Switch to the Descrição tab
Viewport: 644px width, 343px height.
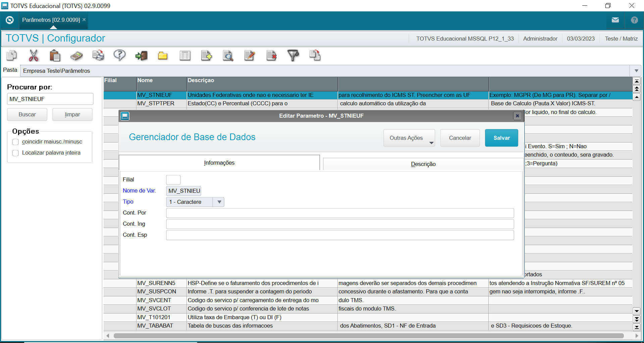423,164
